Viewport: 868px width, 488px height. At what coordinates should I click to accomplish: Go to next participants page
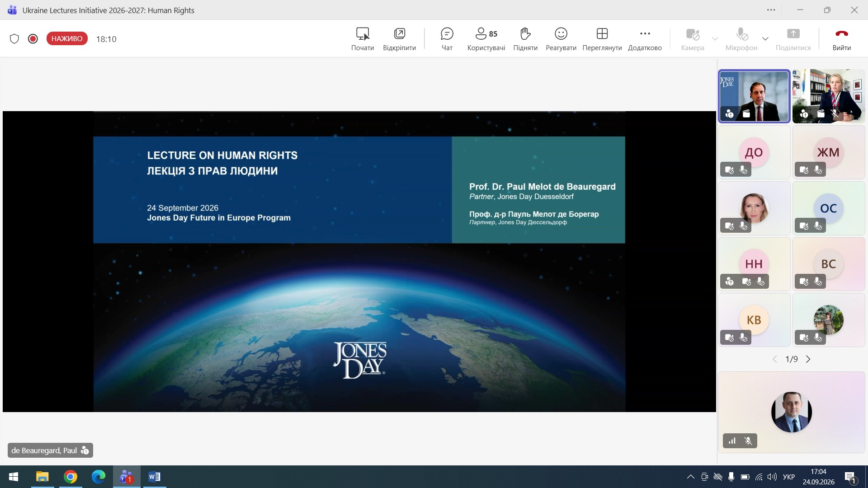808,359
